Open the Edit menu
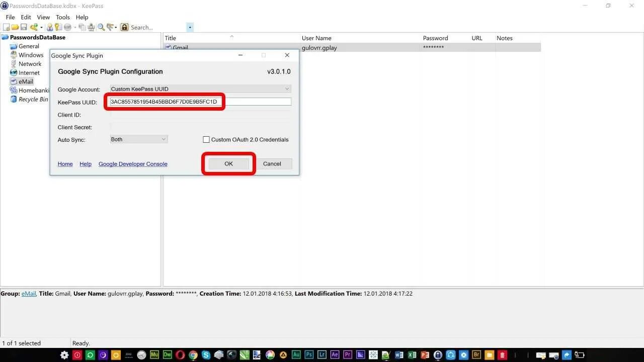 point(26,17)
